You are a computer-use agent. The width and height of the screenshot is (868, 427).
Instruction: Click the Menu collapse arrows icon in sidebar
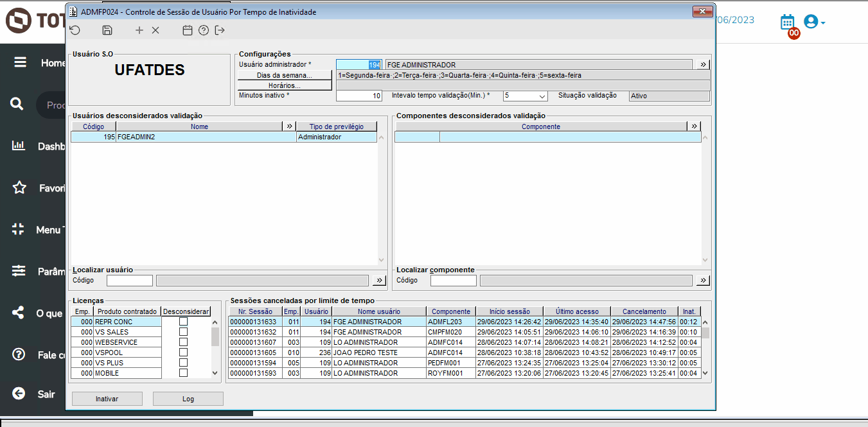click(18, 229)
